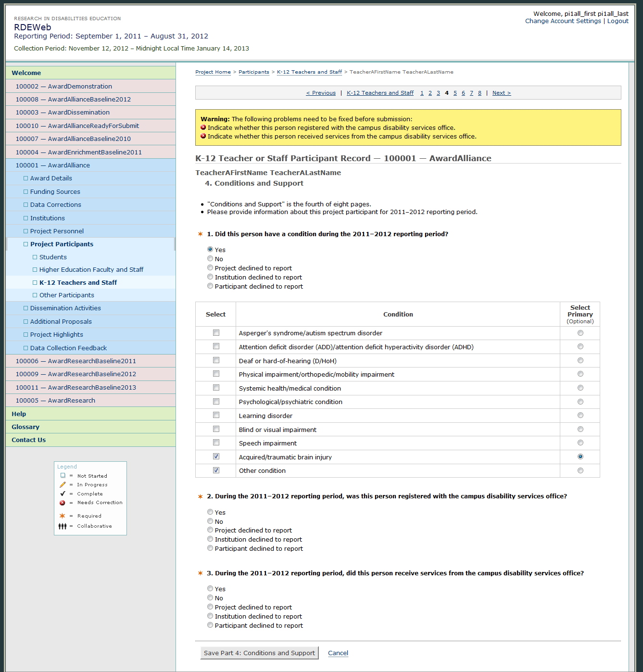Viewport: 643px width, 672px height.
Task: Collapse the 100001 AwardAlliance award
Action: click(52, 165)
